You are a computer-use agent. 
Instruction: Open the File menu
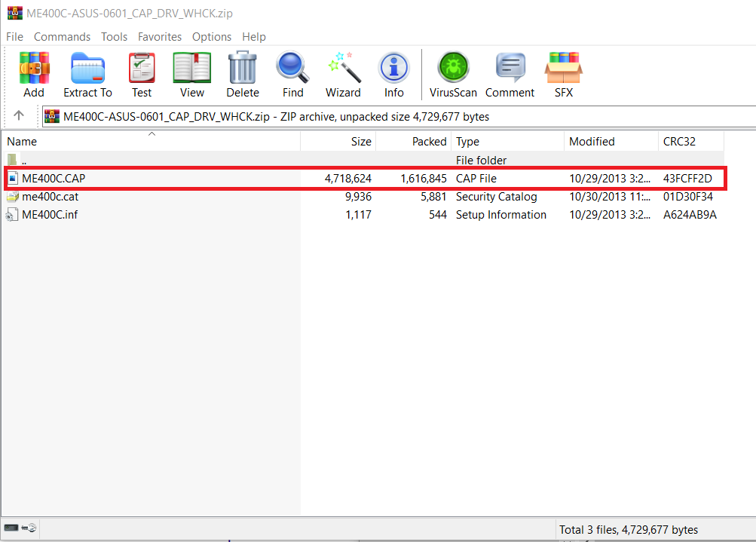click(x=14, y=37)
